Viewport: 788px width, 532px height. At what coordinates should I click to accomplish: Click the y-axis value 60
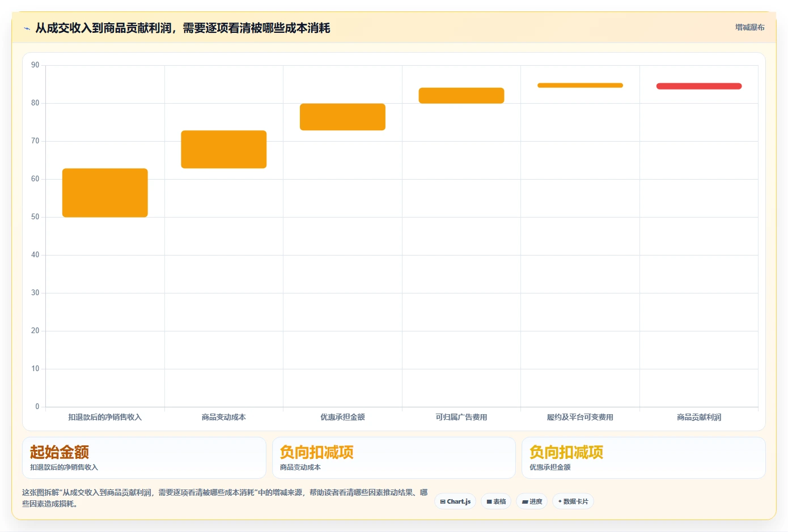tap(35, 179)
